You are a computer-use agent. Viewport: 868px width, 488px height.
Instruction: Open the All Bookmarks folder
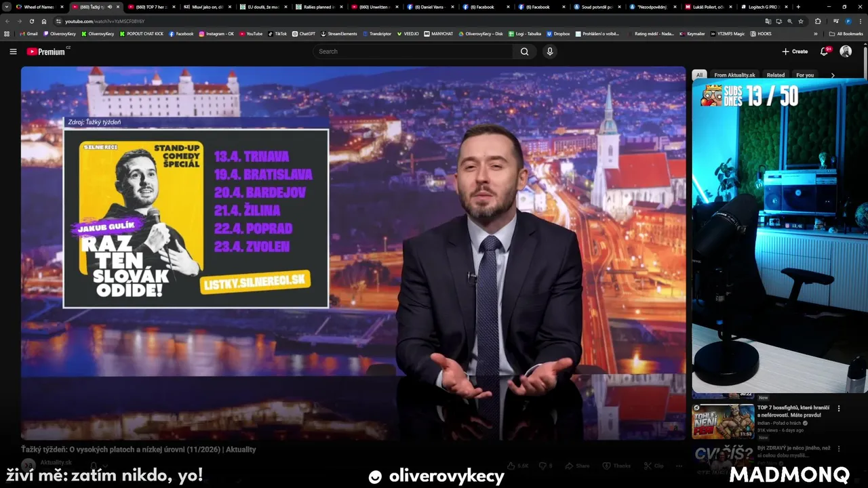pos(846,33)
